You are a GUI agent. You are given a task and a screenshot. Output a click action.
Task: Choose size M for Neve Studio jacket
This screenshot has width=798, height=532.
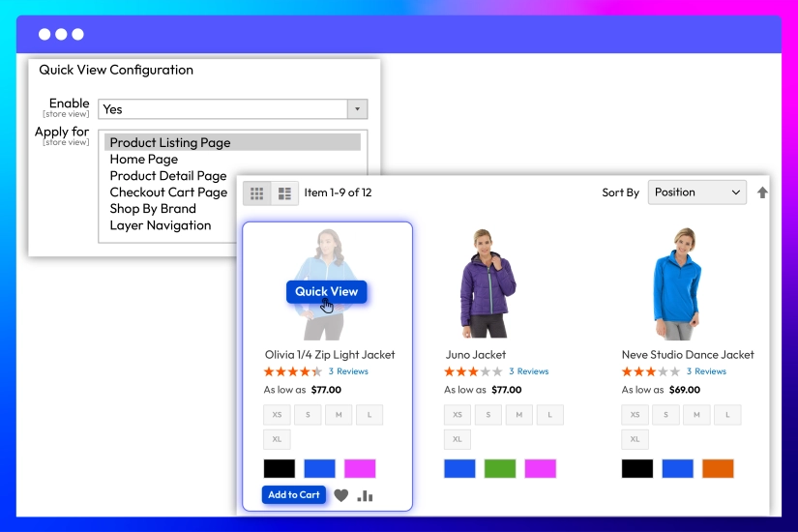coord(696,415)
